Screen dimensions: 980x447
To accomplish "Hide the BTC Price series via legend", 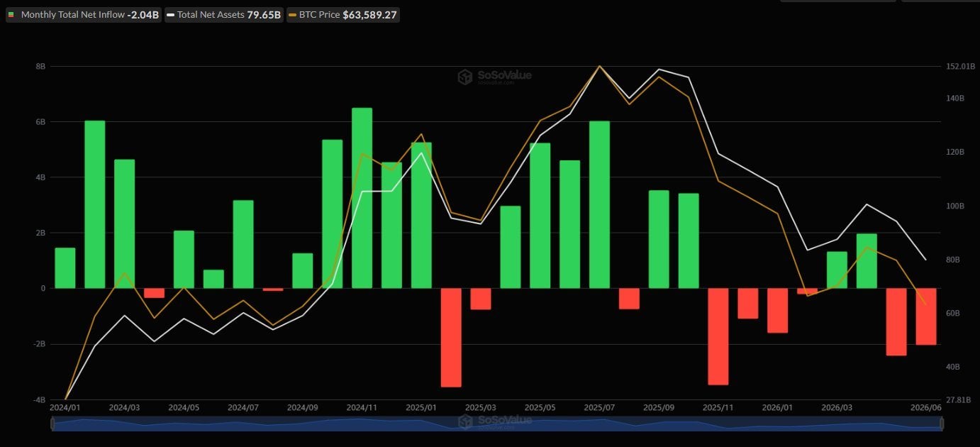I will pyautogui.click(x=343, y=14).
